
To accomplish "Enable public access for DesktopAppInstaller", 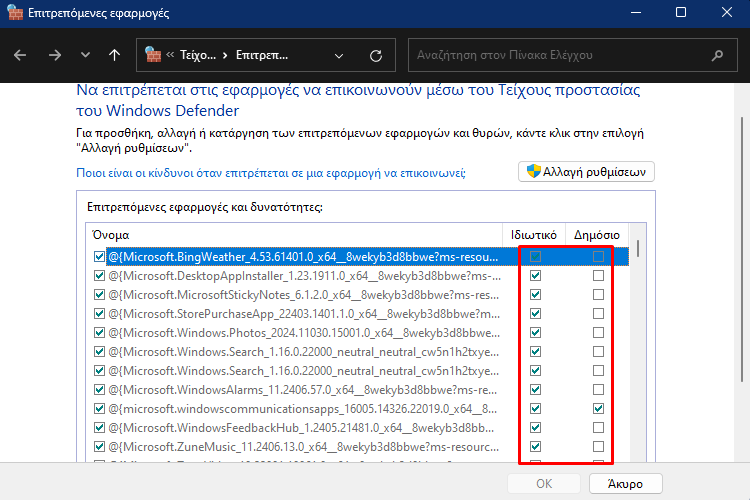I will click(x=598, y=276).
